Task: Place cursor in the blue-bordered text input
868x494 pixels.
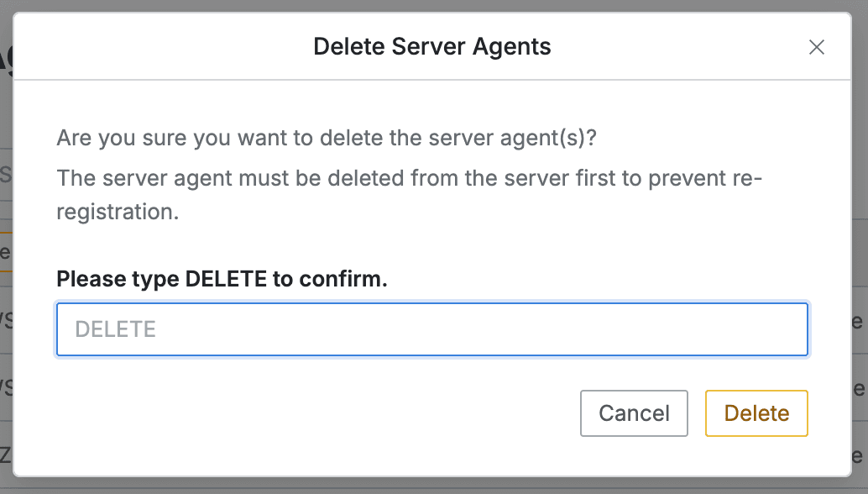Action: click(x=431, y=329)
